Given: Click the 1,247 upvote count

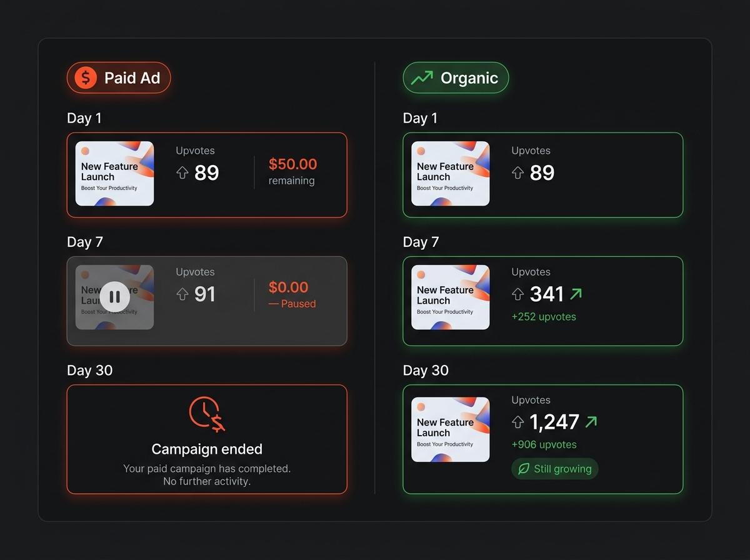Looking at the screenshot, I should coord(554,422).
